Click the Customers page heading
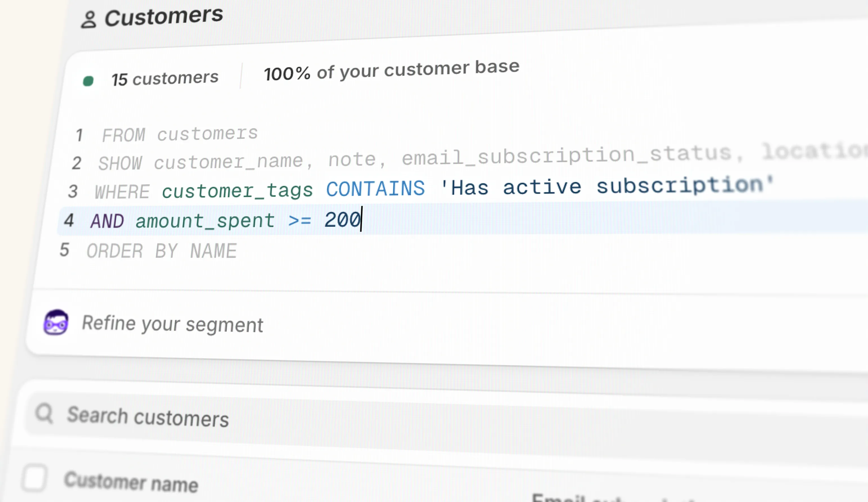The image size is (868, 502). click(164, 17)
